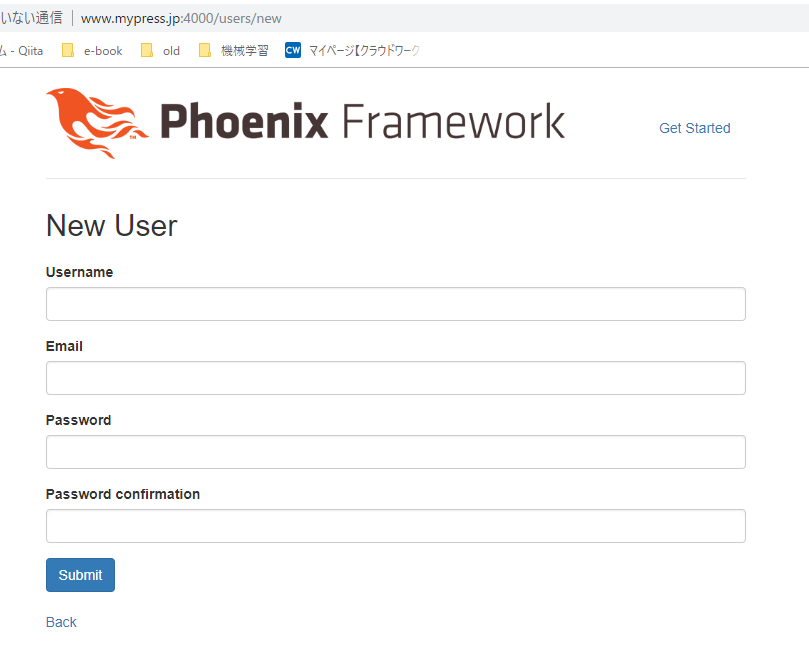Submit the New User form

click(x=80, y=575)
